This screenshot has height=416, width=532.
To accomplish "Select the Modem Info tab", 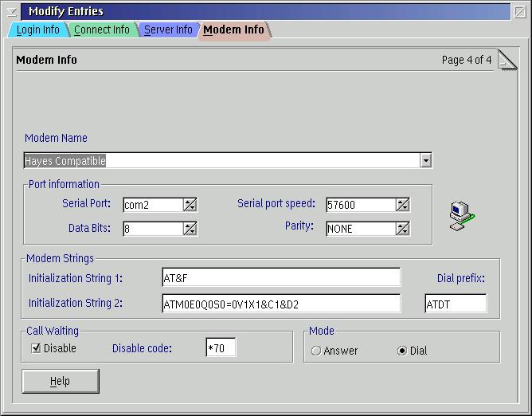I will [x=234, y=29].
